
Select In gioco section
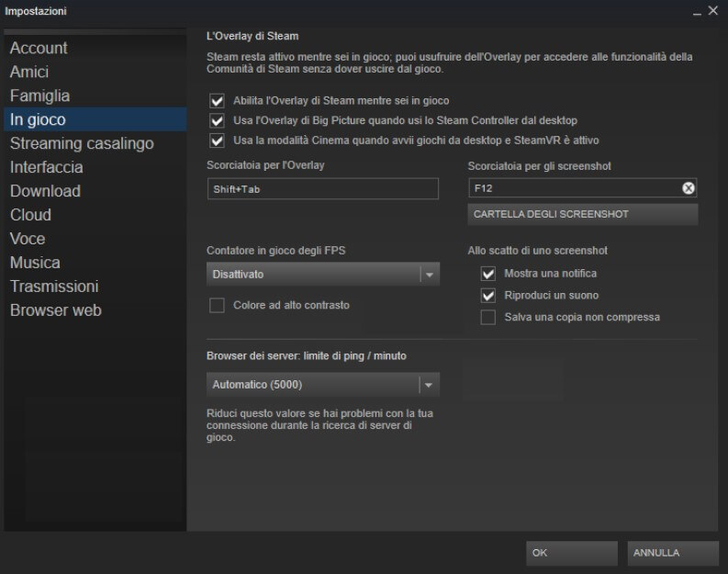click(x=95, y=119)
